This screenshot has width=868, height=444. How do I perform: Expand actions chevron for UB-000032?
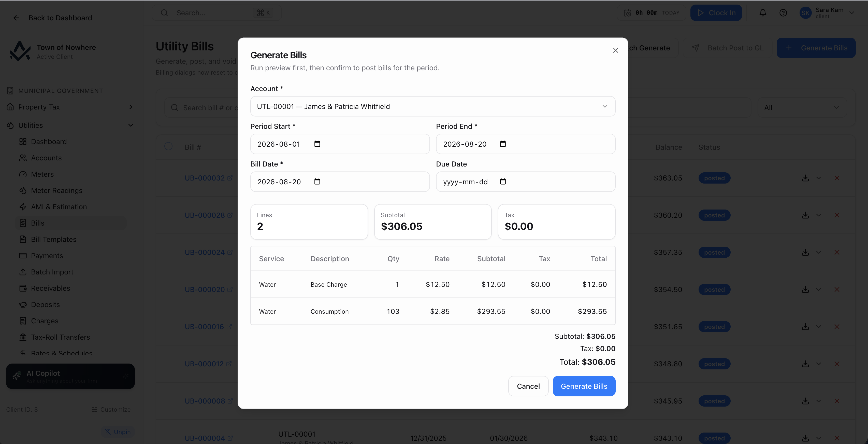point(819,178)
